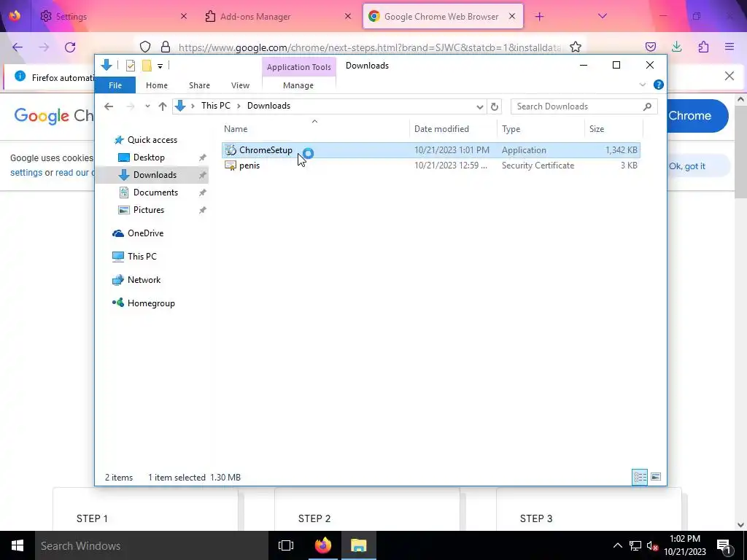The width and height of the screenshot is (747, 560).
Task: Bookmark this page with the star icon
Action: 576,47
